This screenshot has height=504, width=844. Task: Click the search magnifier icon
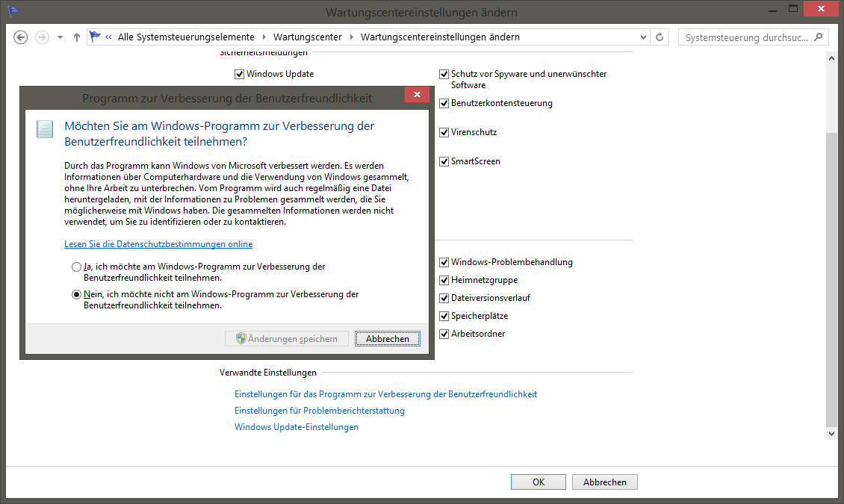pyautogui.click(x=819, y=37)
